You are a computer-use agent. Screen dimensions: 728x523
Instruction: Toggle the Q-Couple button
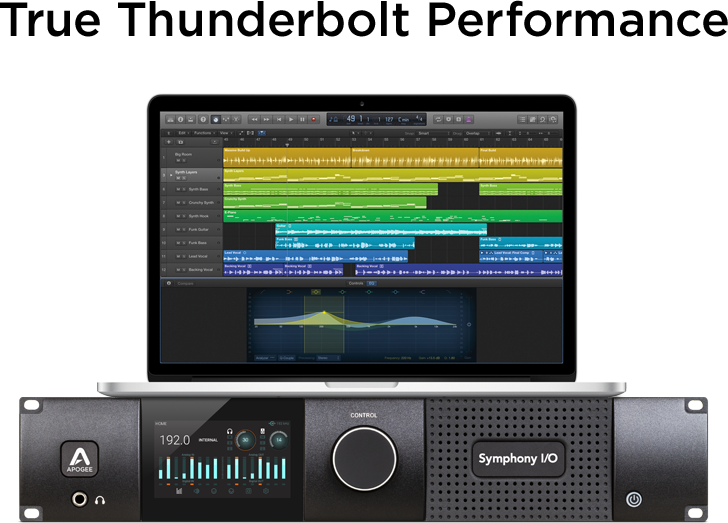(287, 358)
